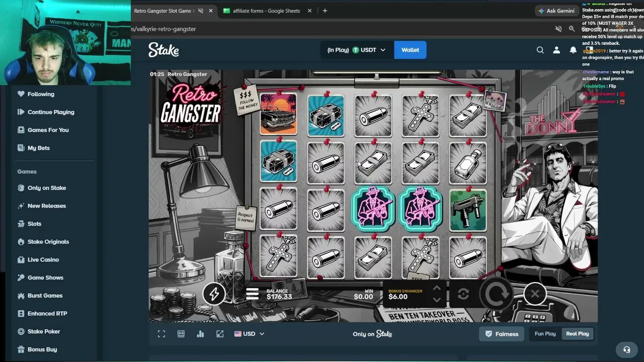Close the affiliate forms Google Sheets tab

click(309, 11)
